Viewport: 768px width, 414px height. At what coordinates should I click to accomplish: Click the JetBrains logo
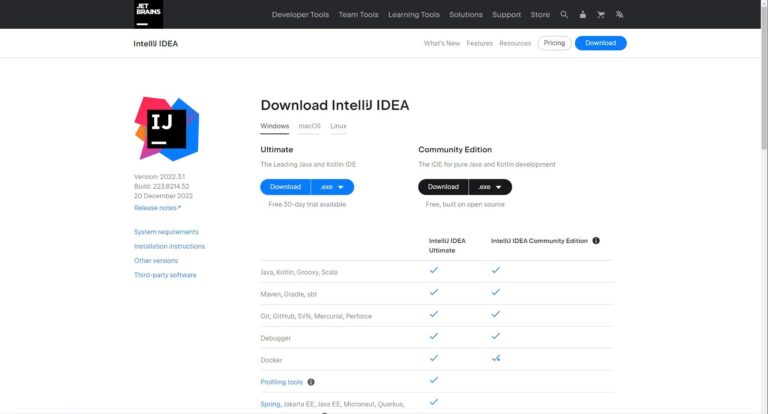tap(148, 14)
